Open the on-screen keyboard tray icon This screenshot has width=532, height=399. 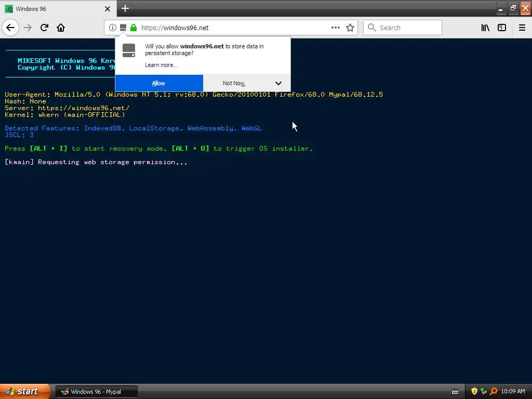pos(455,392)
